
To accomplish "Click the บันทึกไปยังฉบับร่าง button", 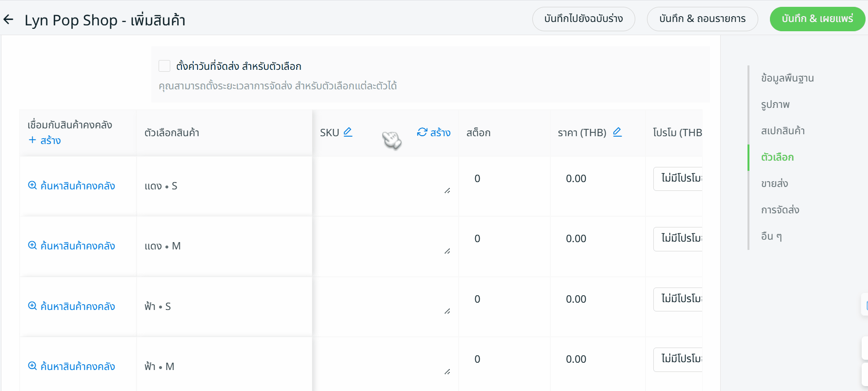I will click(583, 19).
